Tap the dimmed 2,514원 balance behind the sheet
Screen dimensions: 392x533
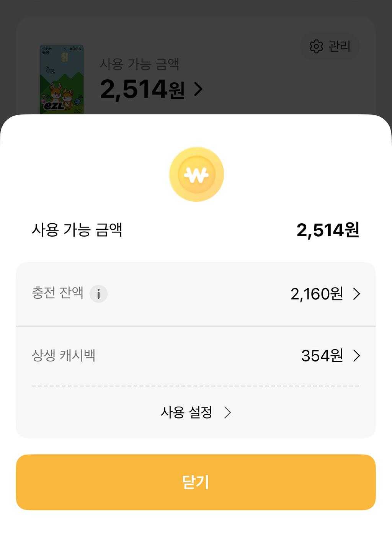[142, 90]
